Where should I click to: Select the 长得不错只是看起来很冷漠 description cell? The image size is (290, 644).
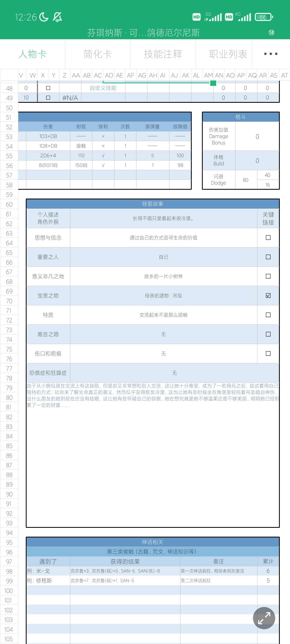pyautogui.click(x=164, y=218)
